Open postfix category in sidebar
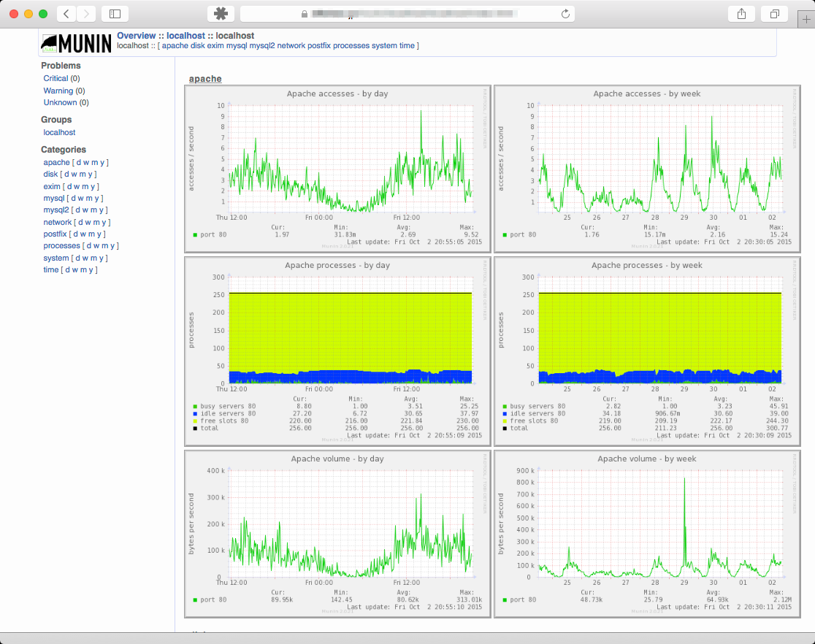The width and height of the screenshot is (815, 644). 55,234
